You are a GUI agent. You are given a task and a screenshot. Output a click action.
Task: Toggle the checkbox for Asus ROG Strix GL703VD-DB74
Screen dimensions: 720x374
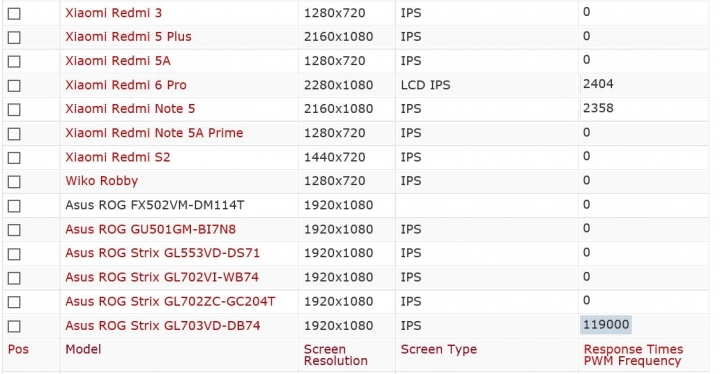pos(14,326)
